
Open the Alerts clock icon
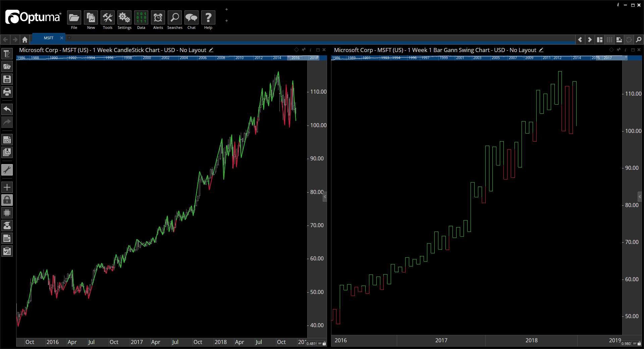pyautogui.click(x=158, y=17)
